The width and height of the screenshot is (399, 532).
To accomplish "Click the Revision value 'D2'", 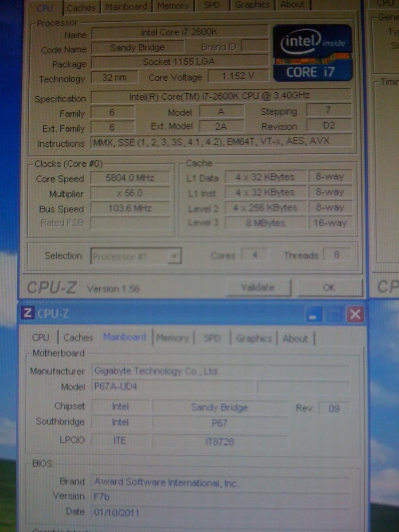I will pos(329,125).
